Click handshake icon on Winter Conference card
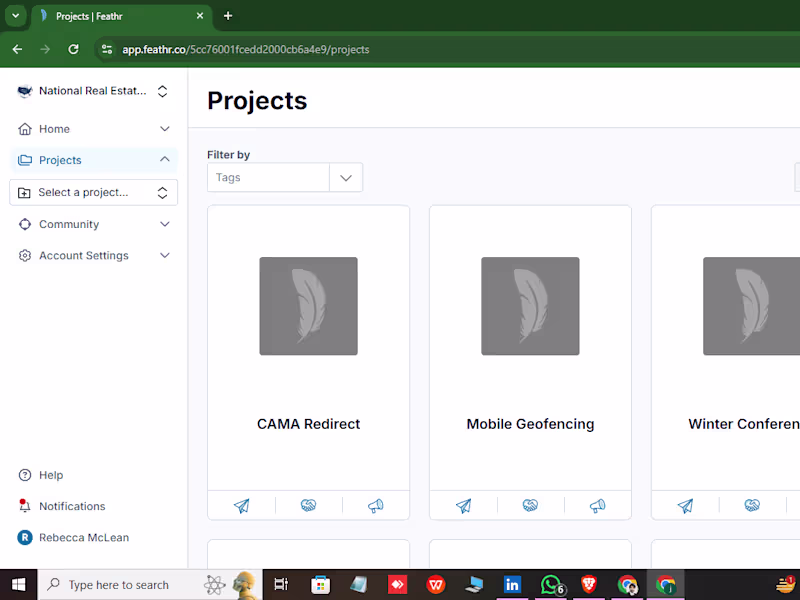800x600 pixels. tap(752, 506)
